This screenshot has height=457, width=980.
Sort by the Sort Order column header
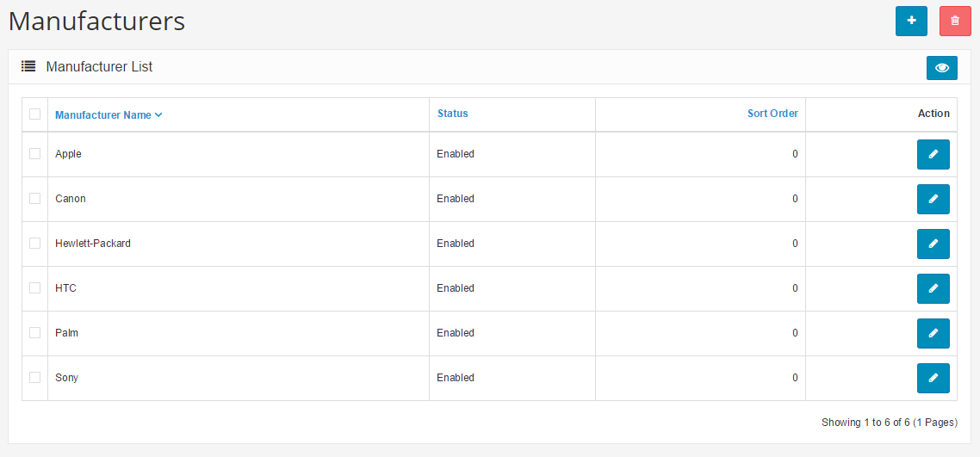(772, 114)
